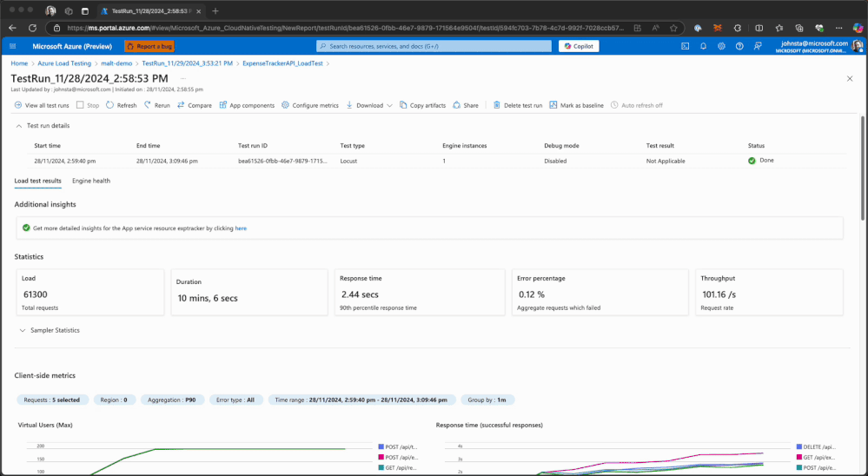The width and height of the screenshot is (868, 476).
Task: Click the johnsta account avatar
Action: (x=858, y=46)
